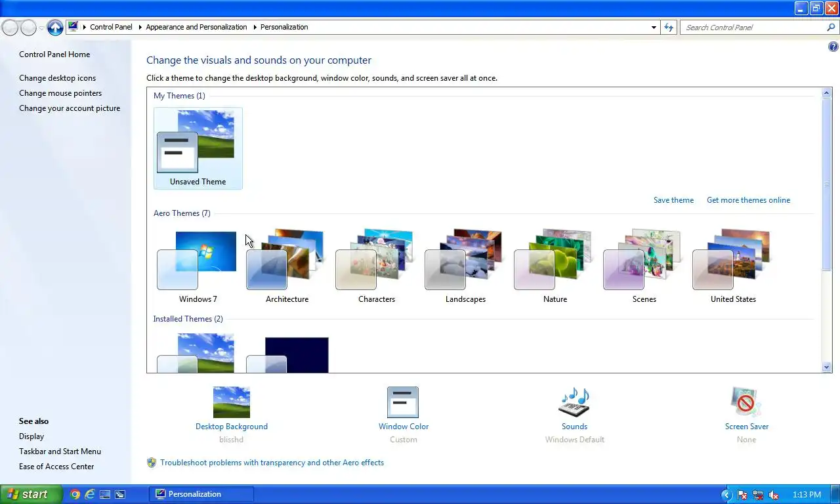This screenshot has width=840, height=504.
Task: Click the Window Color text link
Action: point(403,427)
